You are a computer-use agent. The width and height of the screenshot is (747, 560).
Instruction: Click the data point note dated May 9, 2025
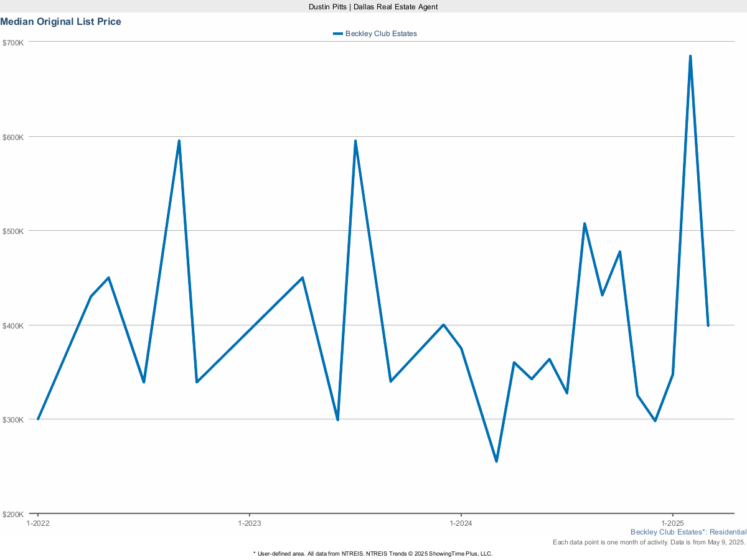click(x=649, y=543)
